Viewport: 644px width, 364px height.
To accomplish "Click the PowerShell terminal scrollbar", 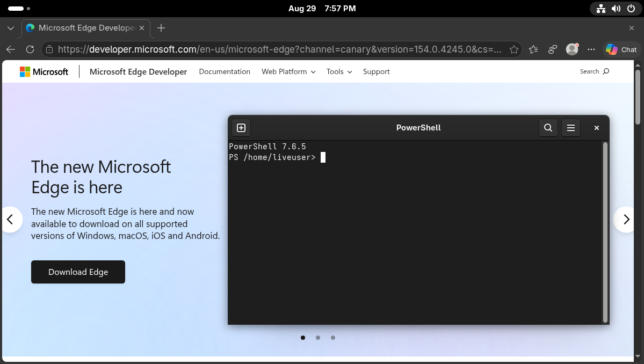I will pos(605,232).
